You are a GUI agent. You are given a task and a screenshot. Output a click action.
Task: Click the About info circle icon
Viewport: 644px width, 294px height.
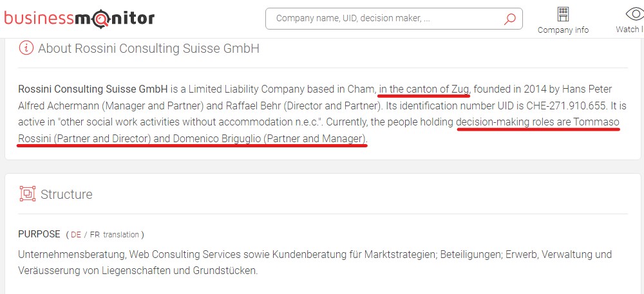point(26,48)
